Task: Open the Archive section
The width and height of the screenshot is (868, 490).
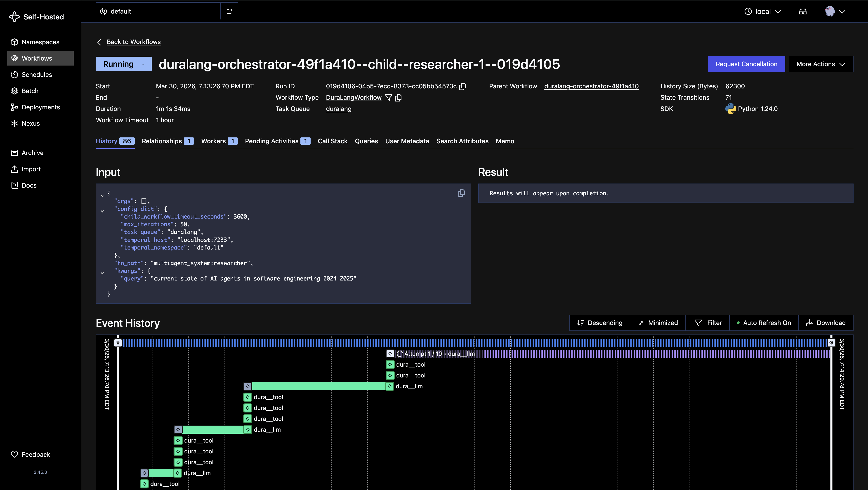Action: click(40, 153)
